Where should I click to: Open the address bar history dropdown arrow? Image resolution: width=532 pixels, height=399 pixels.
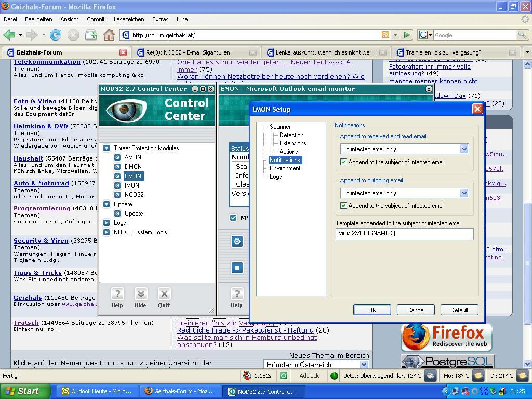(395, 35)
